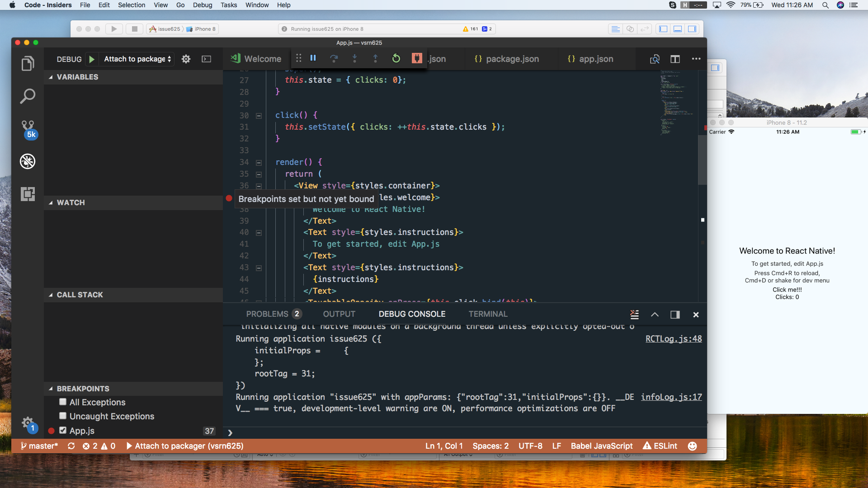Open the Attach to packager configuration dropdown
This screenshot has width=868, height=488.
137,59
